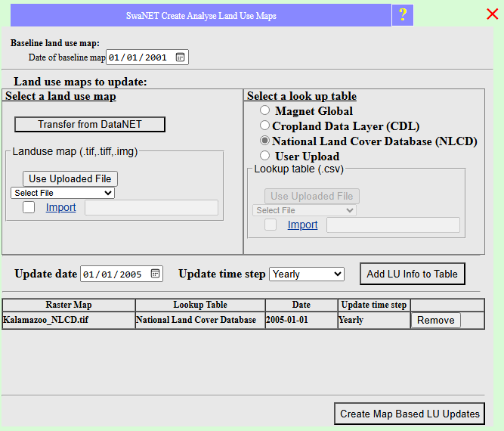Open lookup table Select File dropdown
Screen dimensions: 504x431
(305, 210)
